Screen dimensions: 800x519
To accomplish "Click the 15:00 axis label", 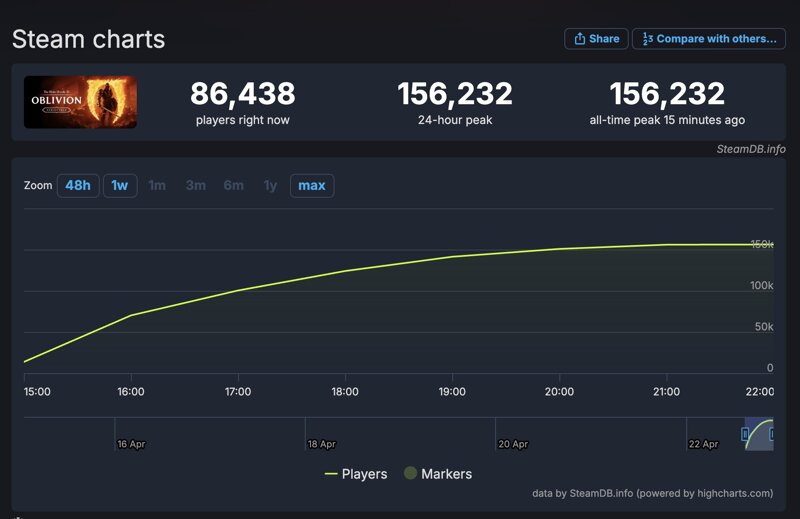I will (x=37, y=391).
